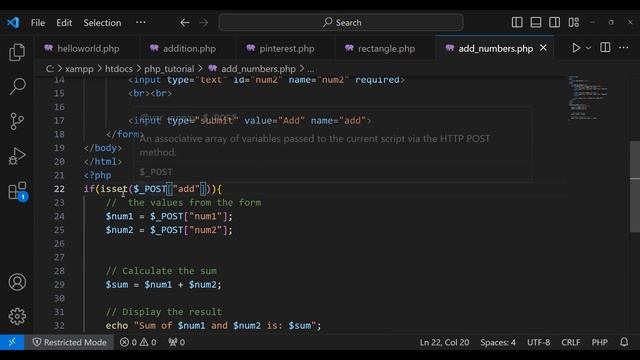This screenshot has height=360, width=640.
Task: Click breadcrumb ellipsis symbol segment
Action: pos(311,69)
